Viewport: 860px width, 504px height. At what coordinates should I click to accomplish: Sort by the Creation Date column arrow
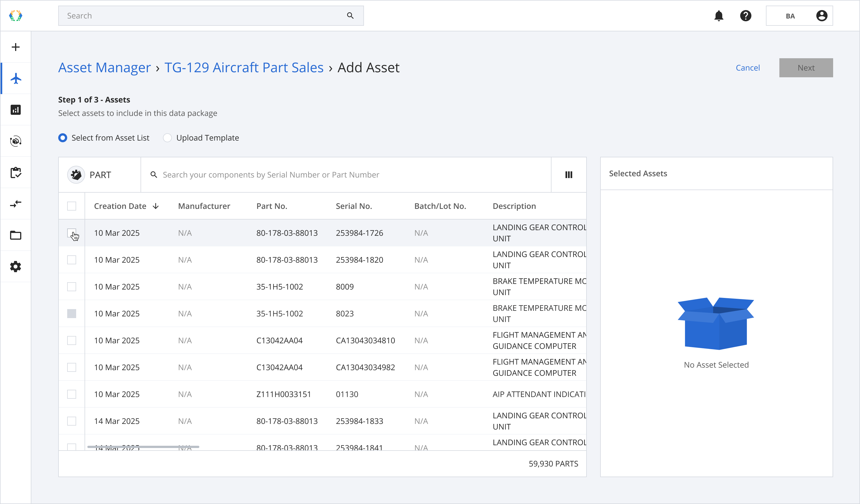(x=156, y=206)
